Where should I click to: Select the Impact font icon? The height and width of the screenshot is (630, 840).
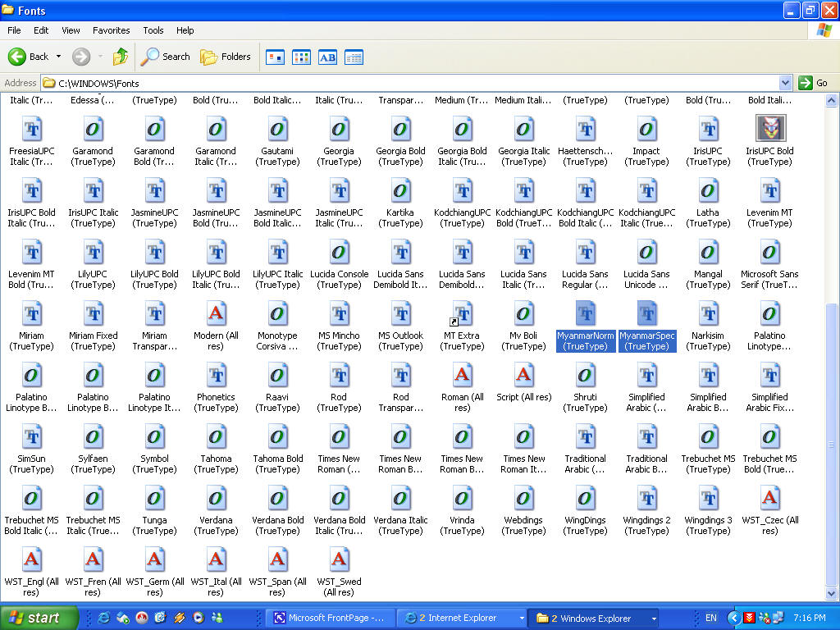coord(646,129)
